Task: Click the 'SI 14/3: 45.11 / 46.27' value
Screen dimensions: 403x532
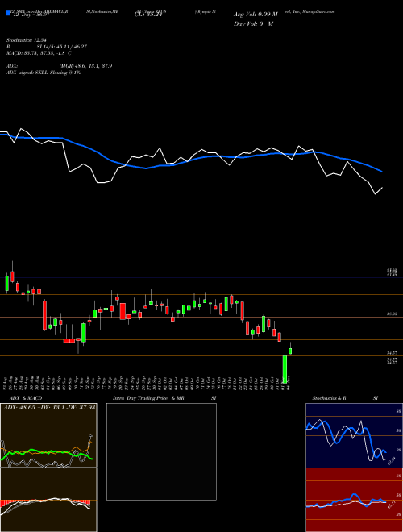Action: 62,47
